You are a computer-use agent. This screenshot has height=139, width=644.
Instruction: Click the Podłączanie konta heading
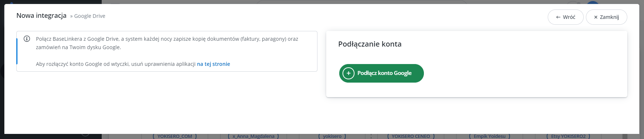(370, 44)
